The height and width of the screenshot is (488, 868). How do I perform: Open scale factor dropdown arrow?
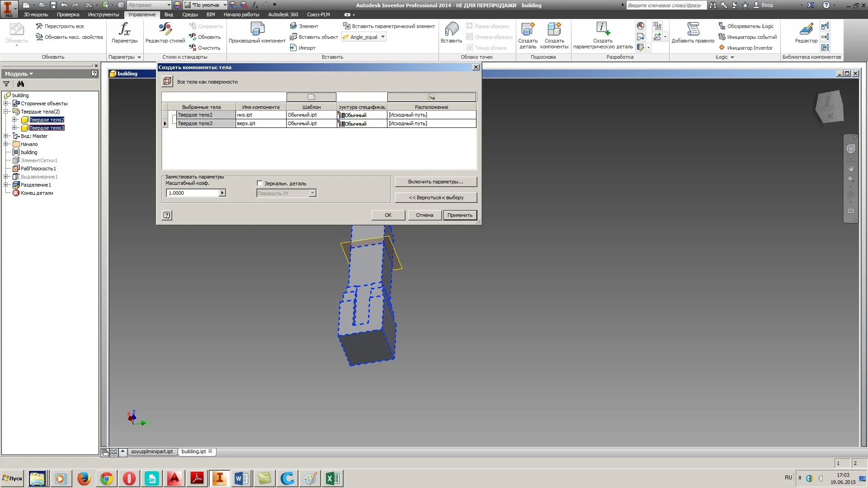(222, 193)
